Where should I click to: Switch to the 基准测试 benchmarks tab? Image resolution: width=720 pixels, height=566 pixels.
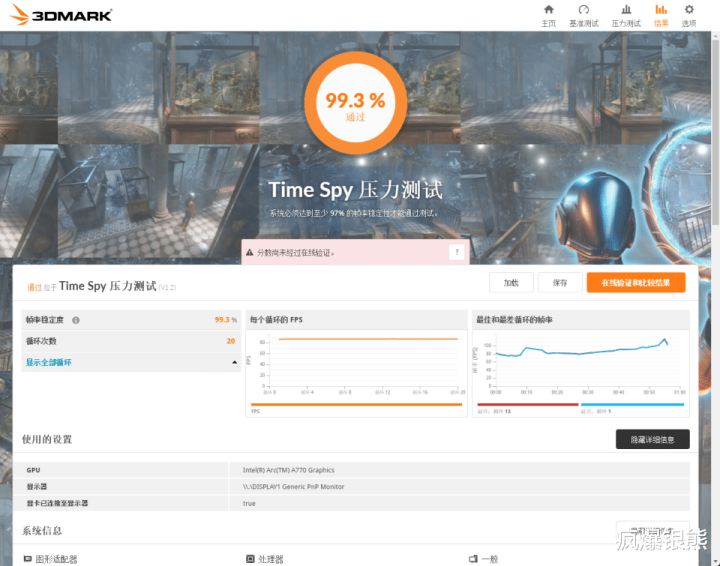pyautogui.click(x=584, y=16)
